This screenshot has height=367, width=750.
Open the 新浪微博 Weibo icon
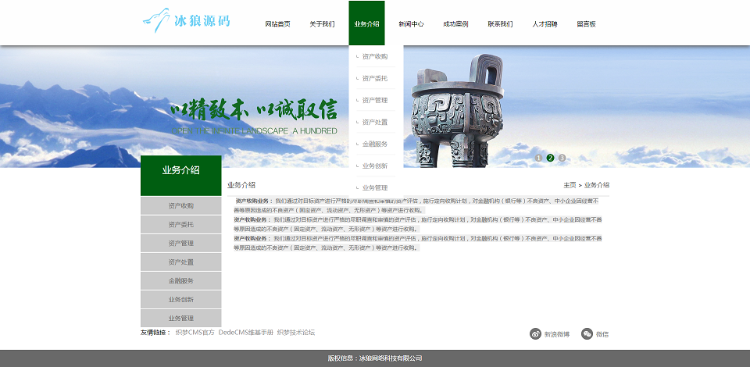[535, 334]
